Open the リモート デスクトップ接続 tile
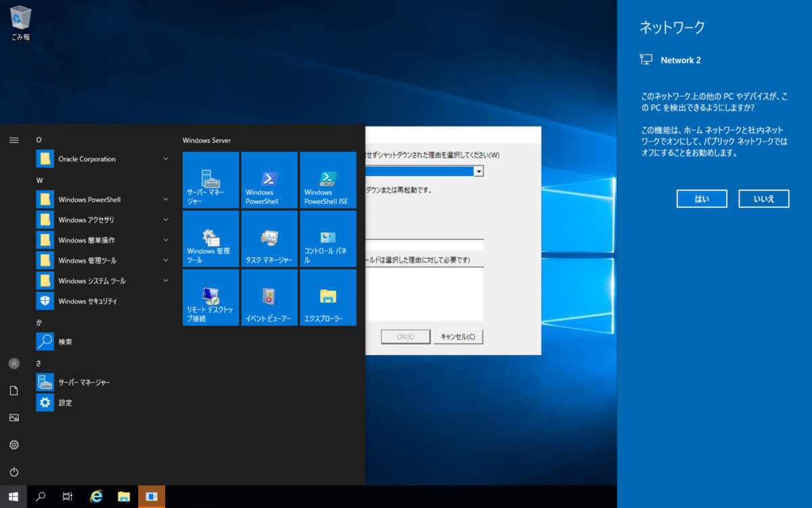812x508 pixels. 210,297
